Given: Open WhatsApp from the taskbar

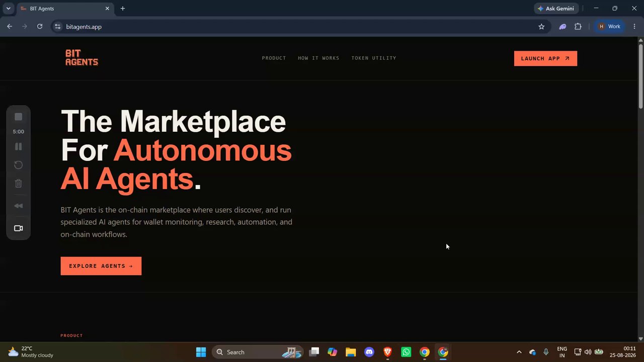Looking at the screenshot, I should point(406,352).
